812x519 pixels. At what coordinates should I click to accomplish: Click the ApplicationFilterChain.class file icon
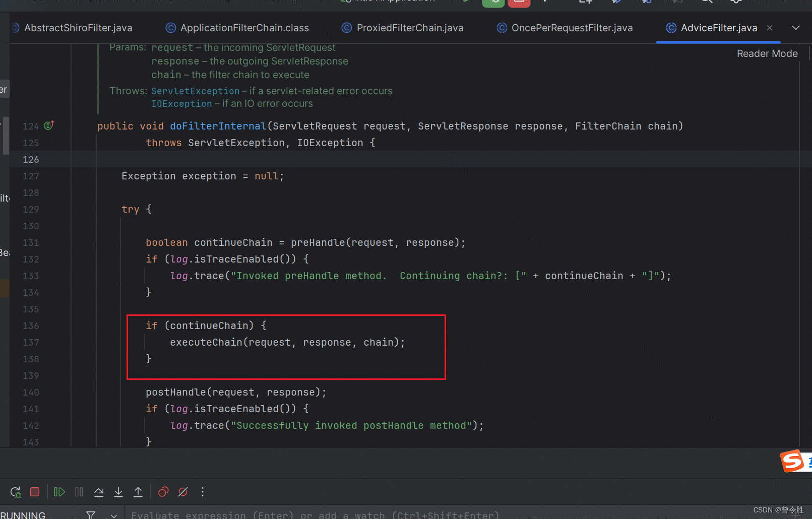tap(171, 28)
